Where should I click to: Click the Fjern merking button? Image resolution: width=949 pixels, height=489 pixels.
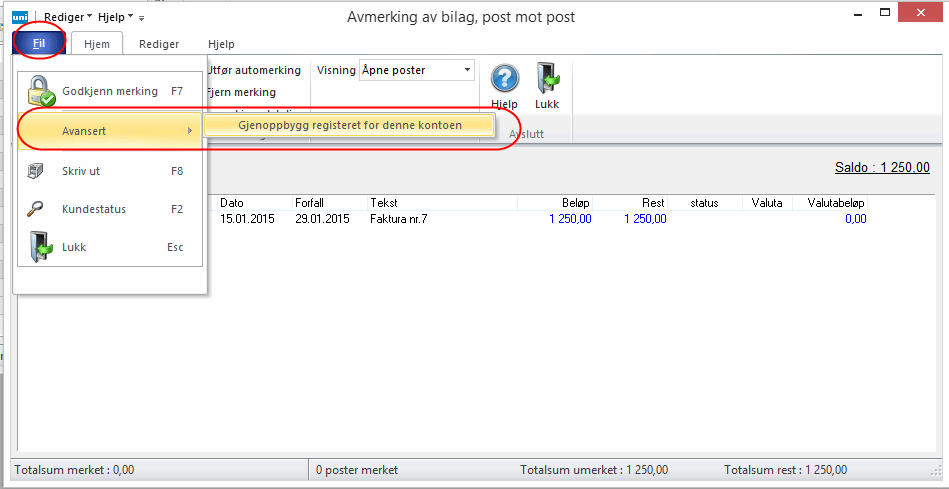[x=241, y=92]
